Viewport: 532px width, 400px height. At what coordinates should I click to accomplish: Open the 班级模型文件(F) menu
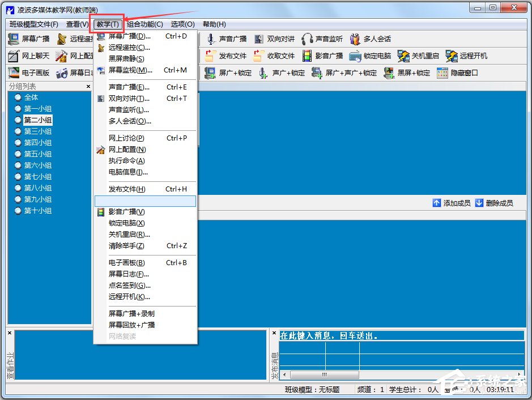coord(34,24)
